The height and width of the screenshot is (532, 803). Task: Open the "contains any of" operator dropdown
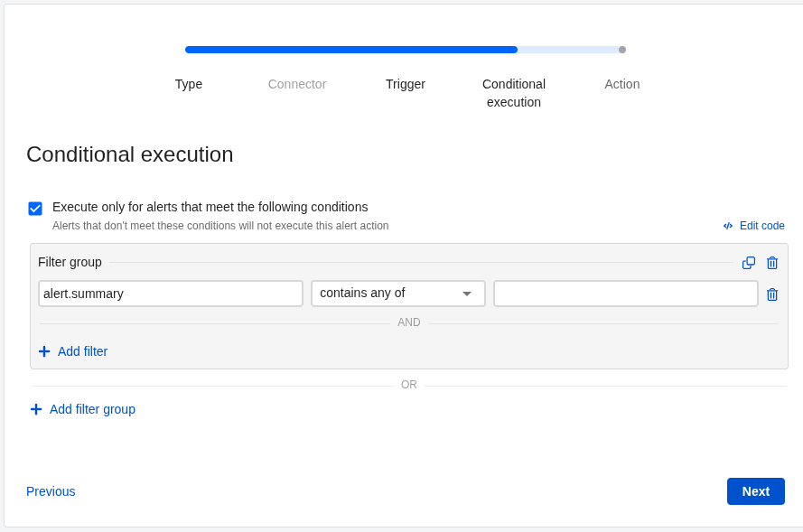(397, 294)
